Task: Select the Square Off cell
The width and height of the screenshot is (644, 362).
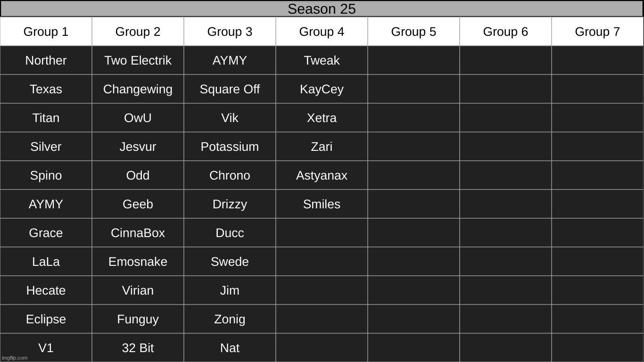Action: click(230, 89)
